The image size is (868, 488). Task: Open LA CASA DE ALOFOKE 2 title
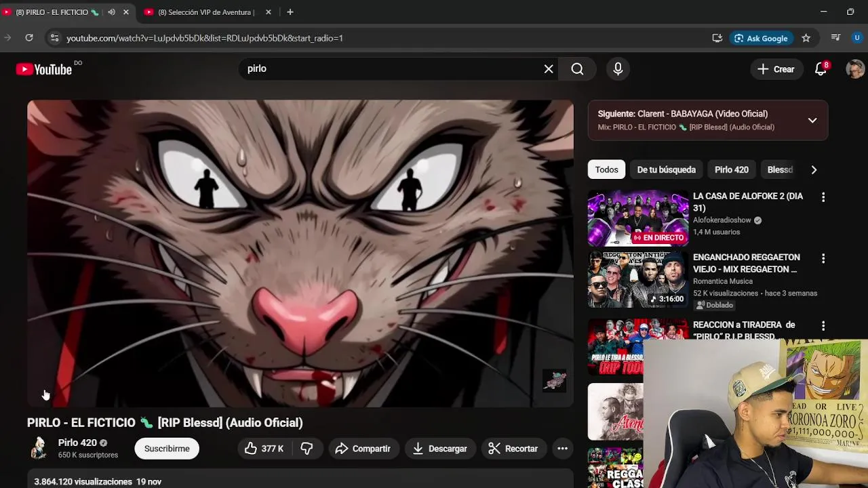(748, 202)
